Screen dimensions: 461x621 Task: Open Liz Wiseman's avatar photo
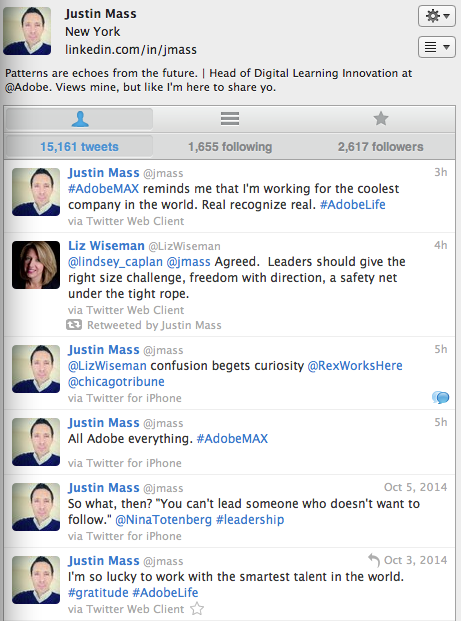click(36, 265)
